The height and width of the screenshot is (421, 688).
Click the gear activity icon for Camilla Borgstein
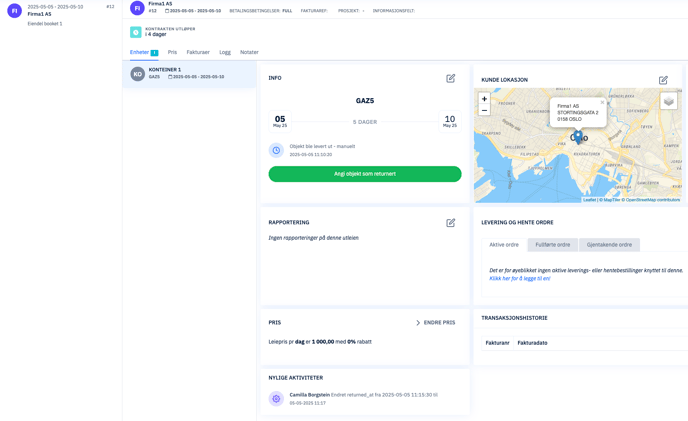[276, 399]
